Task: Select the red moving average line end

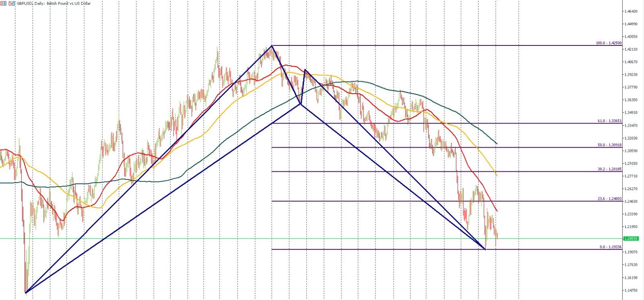Action: click(497, 211)
